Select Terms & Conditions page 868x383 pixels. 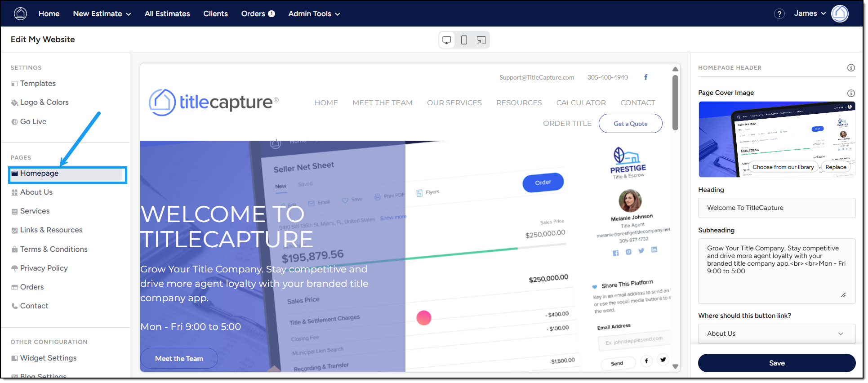pos(53,249)
